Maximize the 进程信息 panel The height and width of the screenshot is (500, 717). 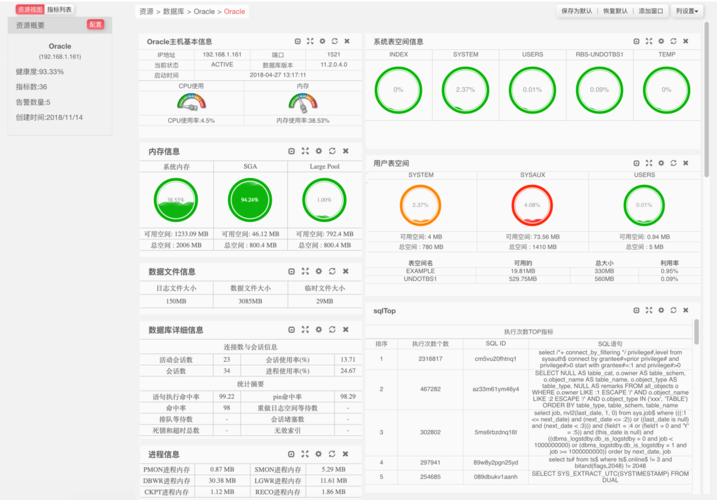(305, 454)
